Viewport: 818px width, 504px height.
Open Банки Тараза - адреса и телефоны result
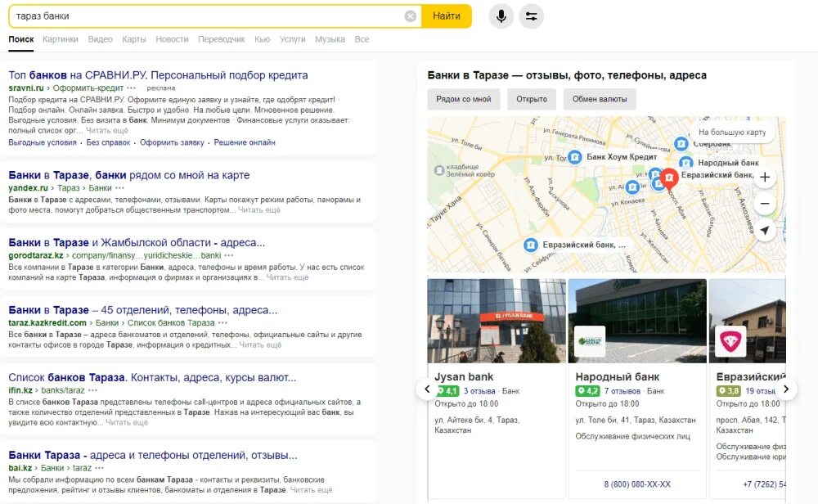(x=153, y=455)
